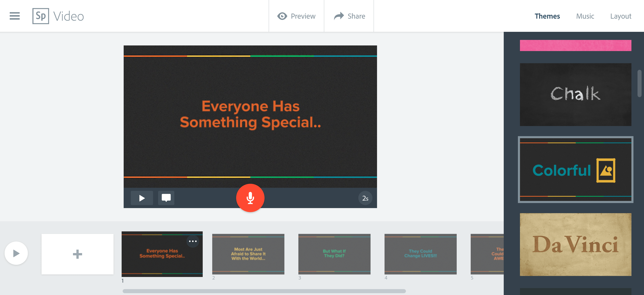This screenshot has height=295, width=644.
Task: Click the Adobe Spark logo
Action: click(41, 16)
